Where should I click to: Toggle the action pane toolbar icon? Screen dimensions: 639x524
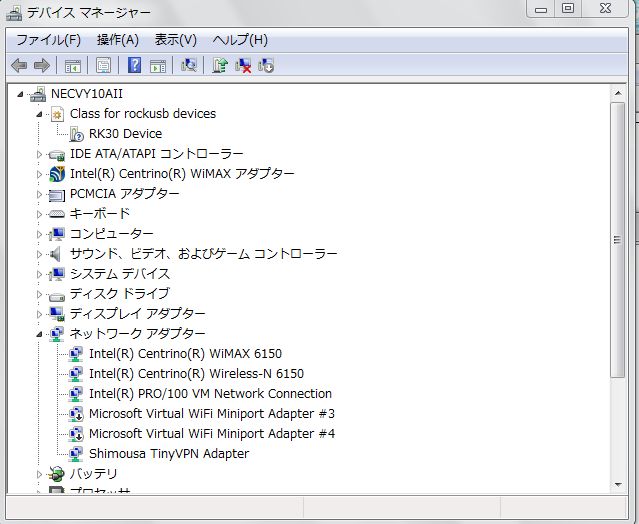(158, 66)
